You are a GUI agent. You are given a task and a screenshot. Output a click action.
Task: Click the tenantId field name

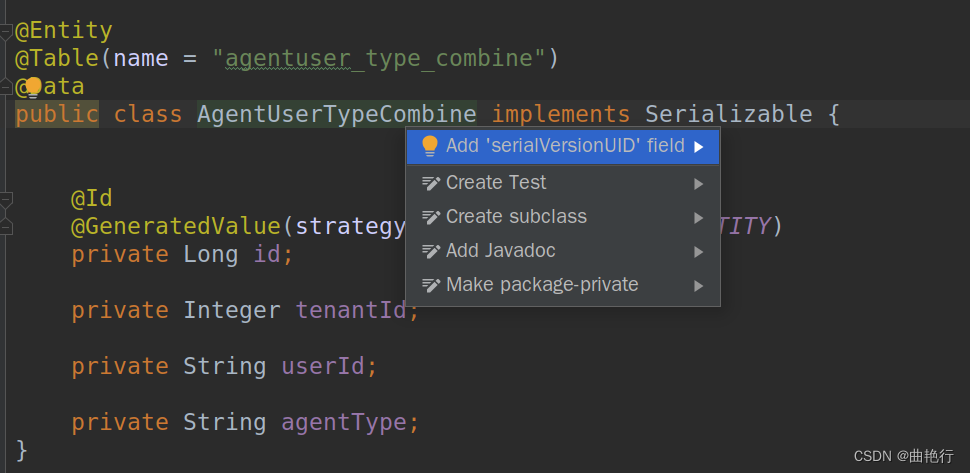[x=350, y=310]
